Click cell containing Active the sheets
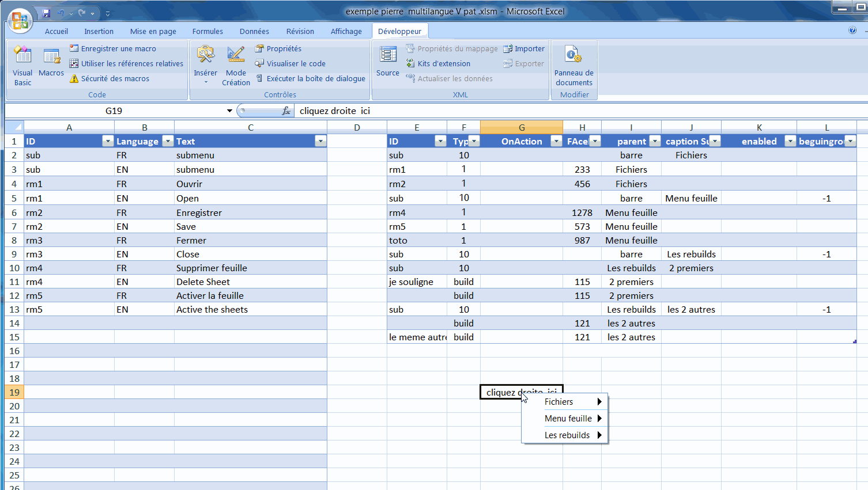This screenshot has width=868, height=490. coord(251,309)
